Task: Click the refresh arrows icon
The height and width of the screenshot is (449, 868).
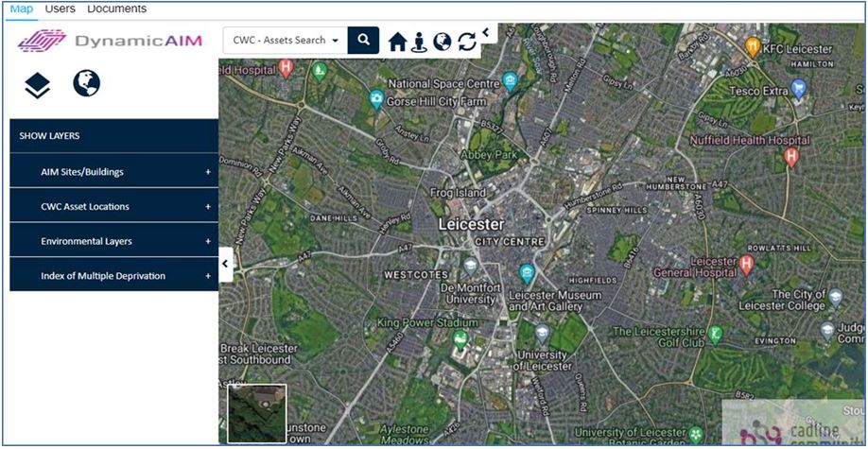Action: tap(467, 42)
